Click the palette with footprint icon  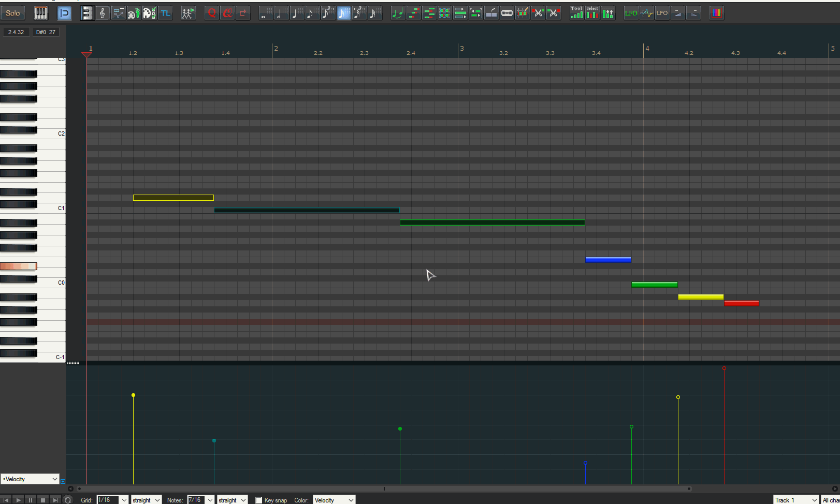(x=134, y=13)
